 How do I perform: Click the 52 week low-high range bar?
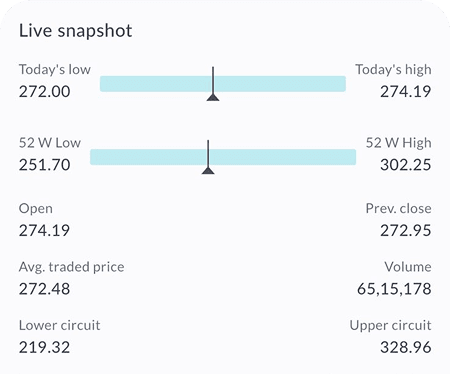pyautogui.click(x=223, y=157)
